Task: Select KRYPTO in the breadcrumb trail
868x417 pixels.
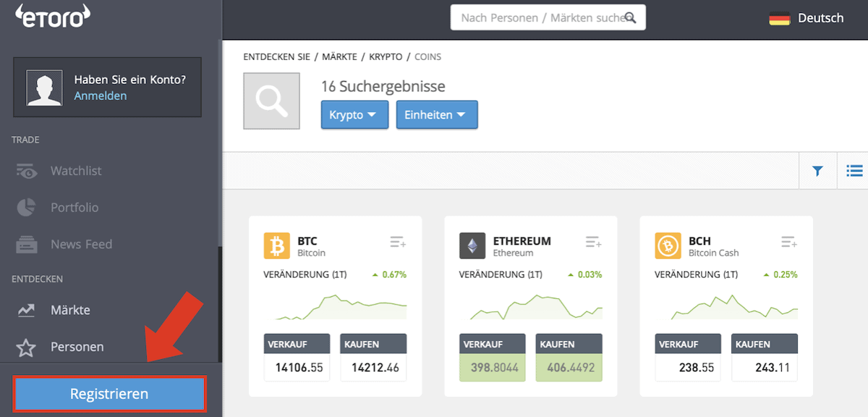Action: (386, 56)
